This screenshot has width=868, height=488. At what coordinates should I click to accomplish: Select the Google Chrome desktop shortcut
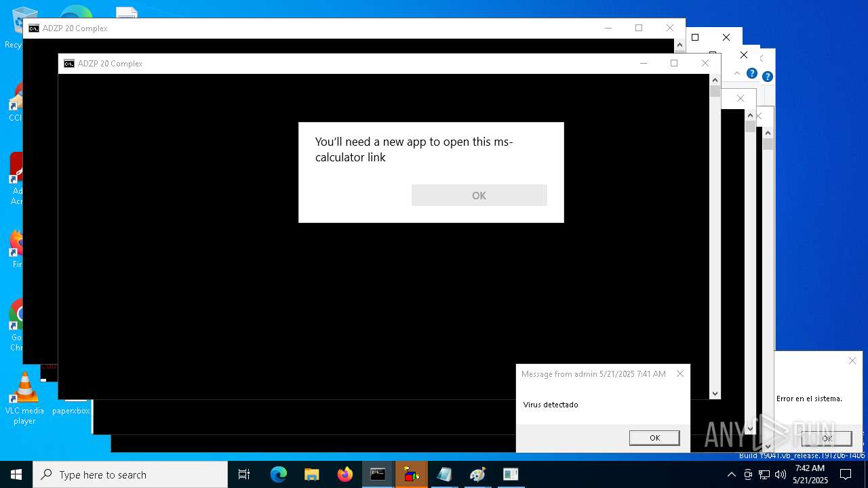click(x=16, y=325)
